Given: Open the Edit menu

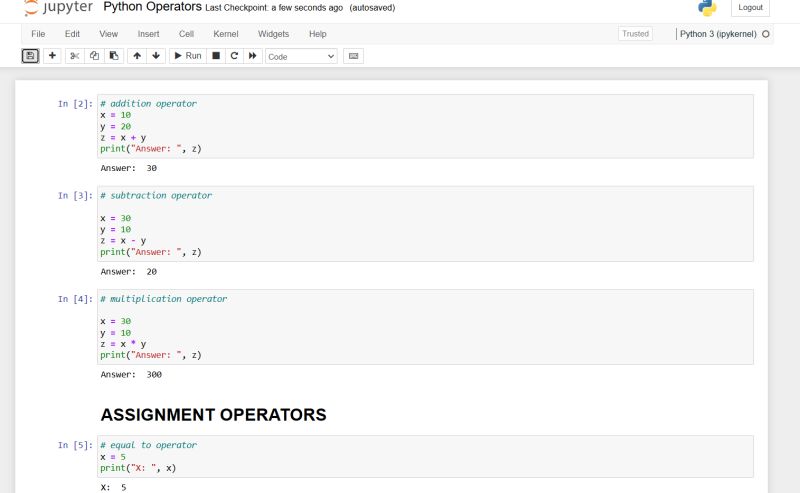Looking at the screenshot, I should 72,34.
